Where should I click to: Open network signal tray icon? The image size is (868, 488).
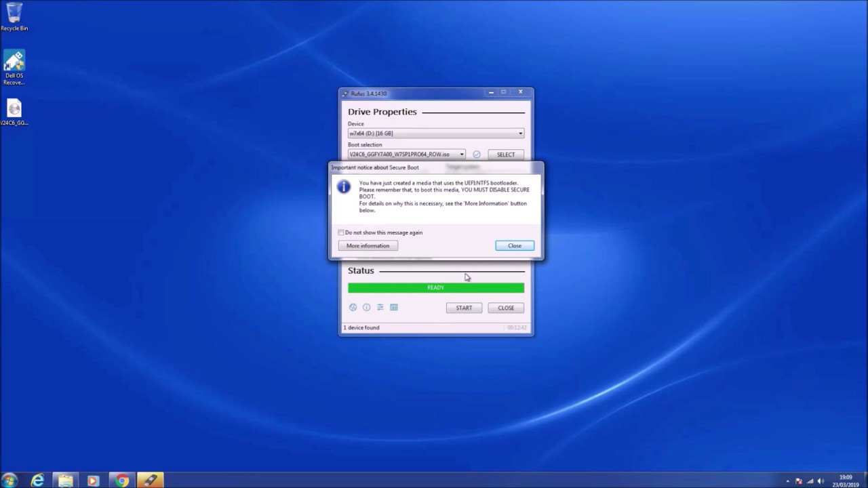(x=810, y=481)
